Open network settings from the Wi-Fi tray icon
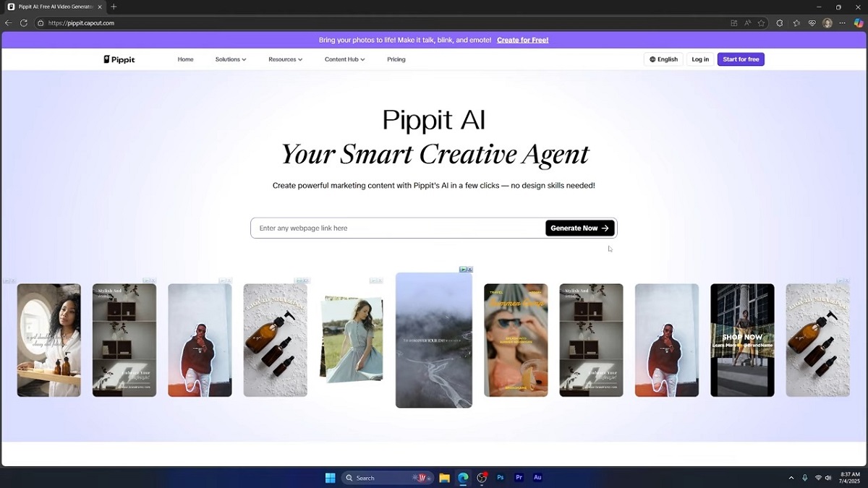Image resolution: width=868 pixels, height=488 pixels. pyautogui.click(x=819, y=478)
